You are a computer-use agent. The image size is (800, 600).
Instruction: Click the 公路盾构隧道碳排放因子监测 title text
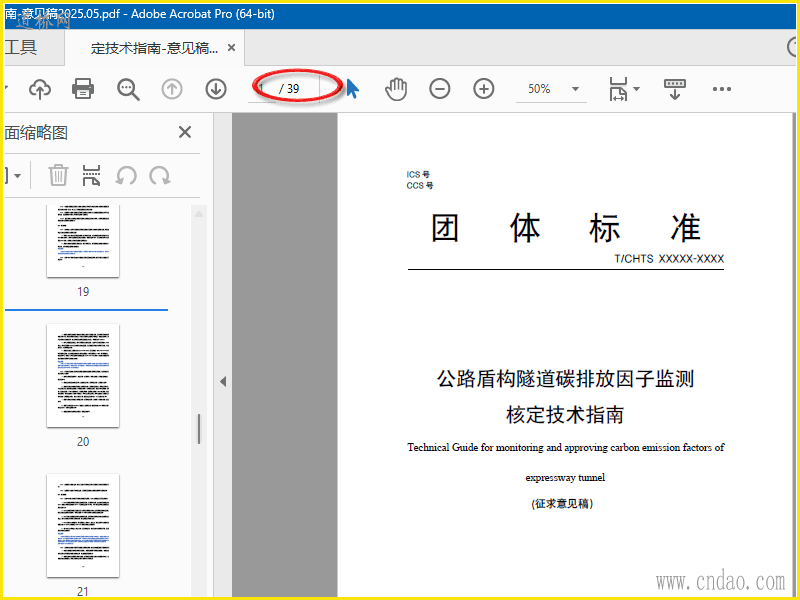[565, 379]
